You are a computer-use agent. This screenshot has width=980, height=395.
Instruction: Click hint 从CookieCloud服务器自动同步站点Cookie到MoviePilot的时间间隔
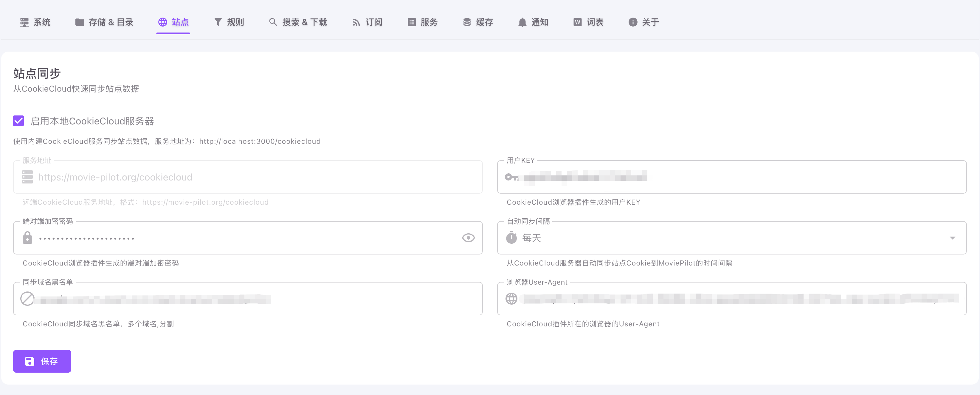pyautogui.click(x=620, y=263)
